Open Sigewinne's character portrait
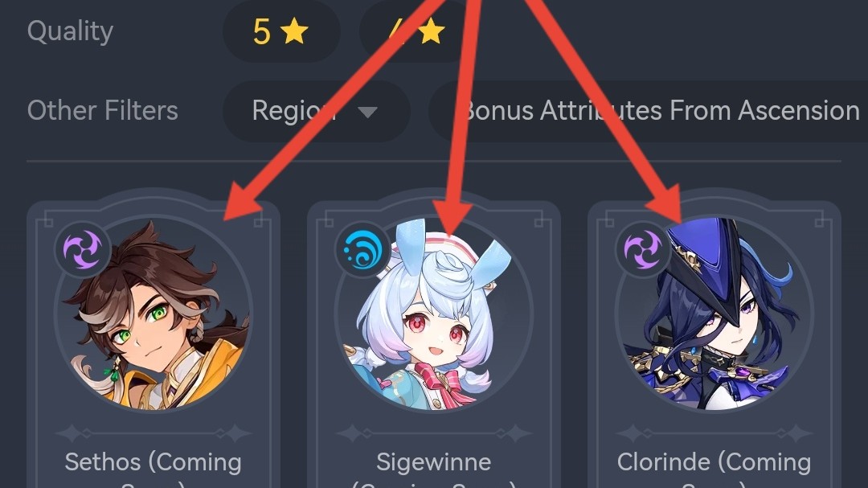The height and width of the screenshot is (488, 868). [x=433, y=314]
